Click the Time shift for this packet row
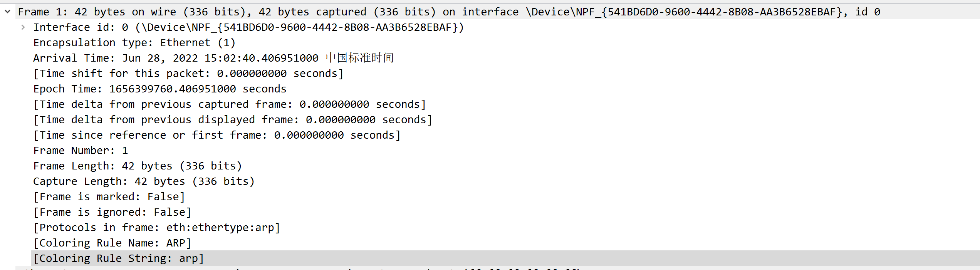The width and height of the screenshot is (980, 270). point(188,73)
